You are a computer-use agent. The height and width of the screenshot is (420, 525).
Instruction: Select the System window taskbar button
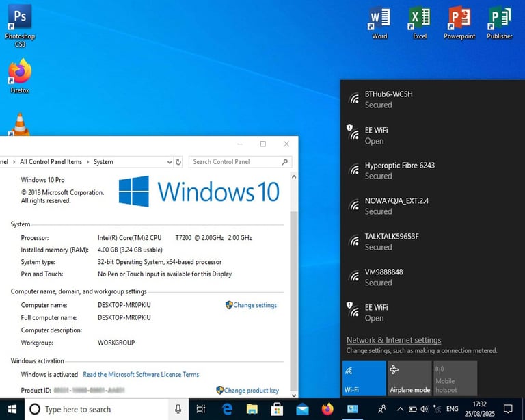pyautogui.click(x=352, y=409)
